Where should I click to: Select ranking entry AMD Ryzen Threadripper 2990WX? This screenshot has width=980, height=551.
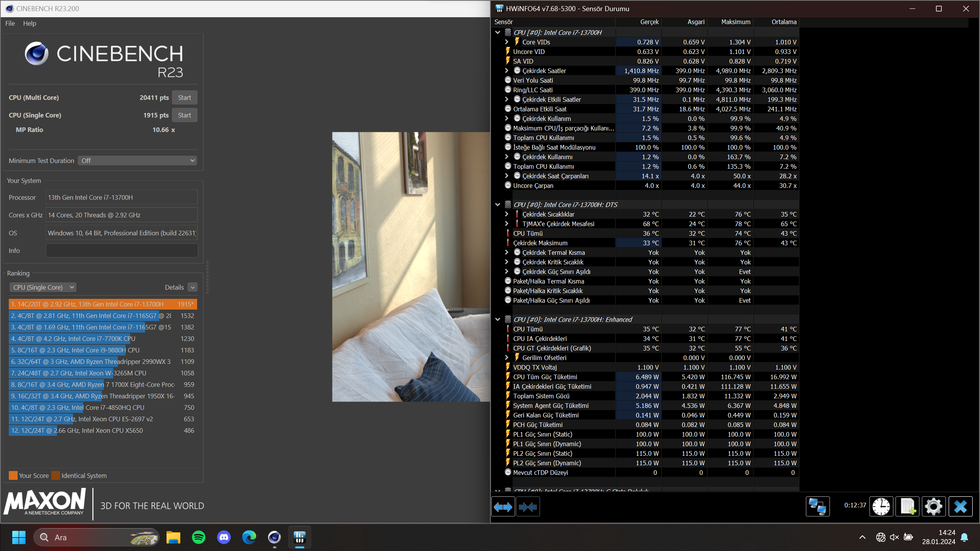point(103,362)
